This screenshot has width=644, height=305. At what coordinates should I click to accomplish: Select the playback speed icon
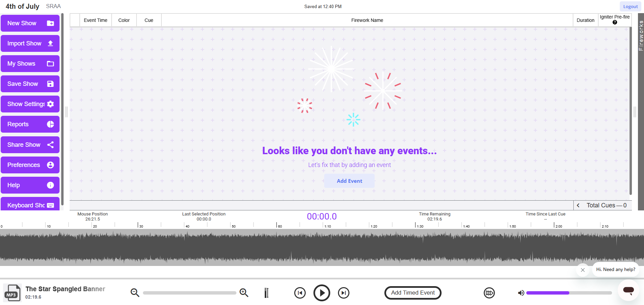click(x=489, y=293)
